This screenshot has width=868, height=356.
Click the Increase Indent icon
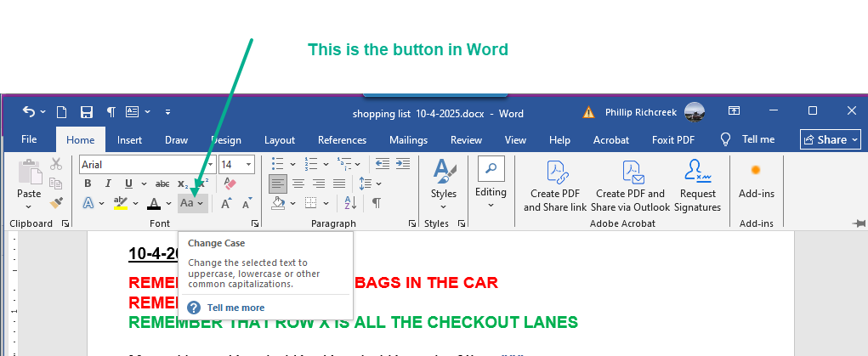tap(402, 164)
